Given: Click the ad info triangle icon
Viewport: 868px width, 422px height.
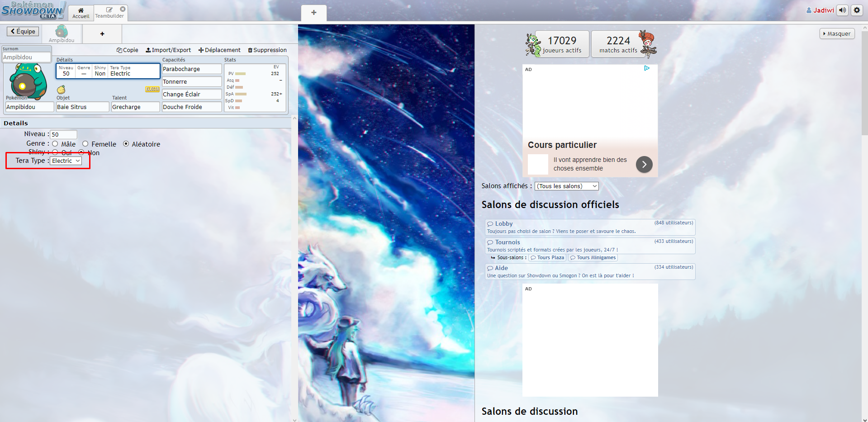Looking at the screenshot, I should [x=647, y=68].
